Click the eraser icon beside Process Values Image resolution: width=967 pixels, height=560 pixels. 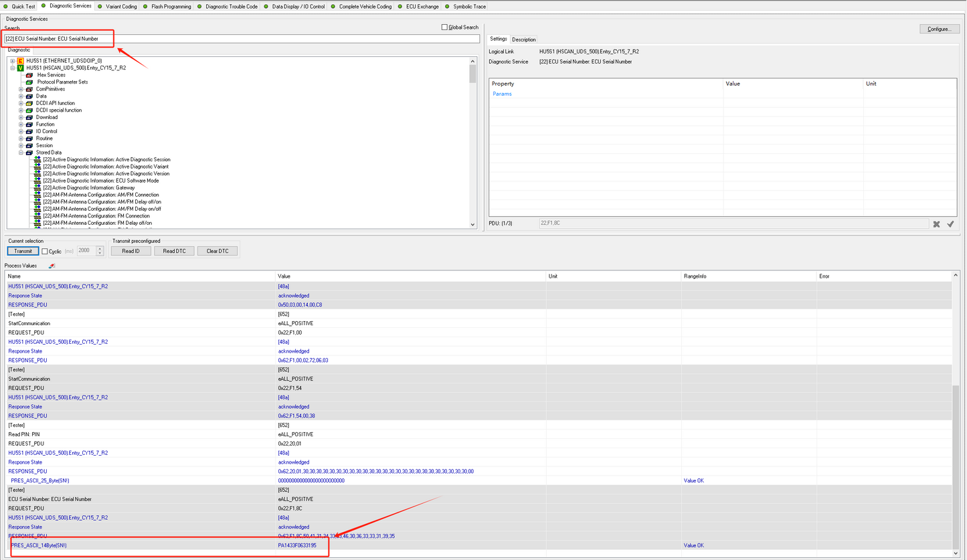point(52,266)
